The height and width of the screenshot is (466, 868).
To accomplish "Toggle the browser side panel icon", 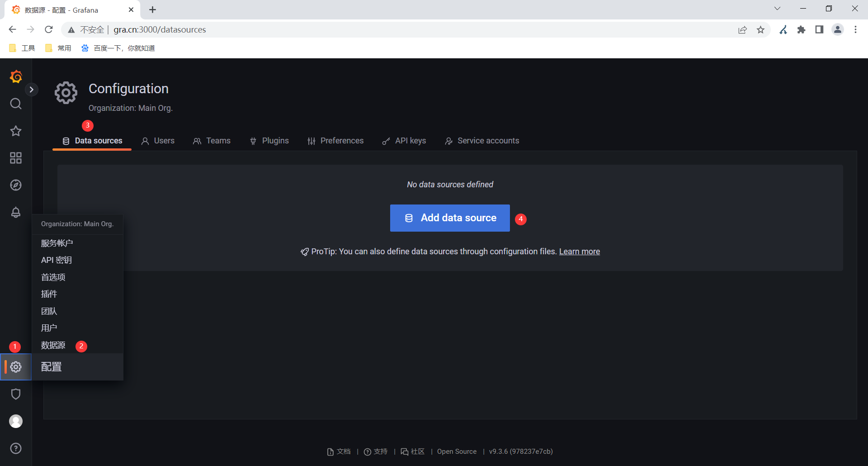I will coord(819,30).
